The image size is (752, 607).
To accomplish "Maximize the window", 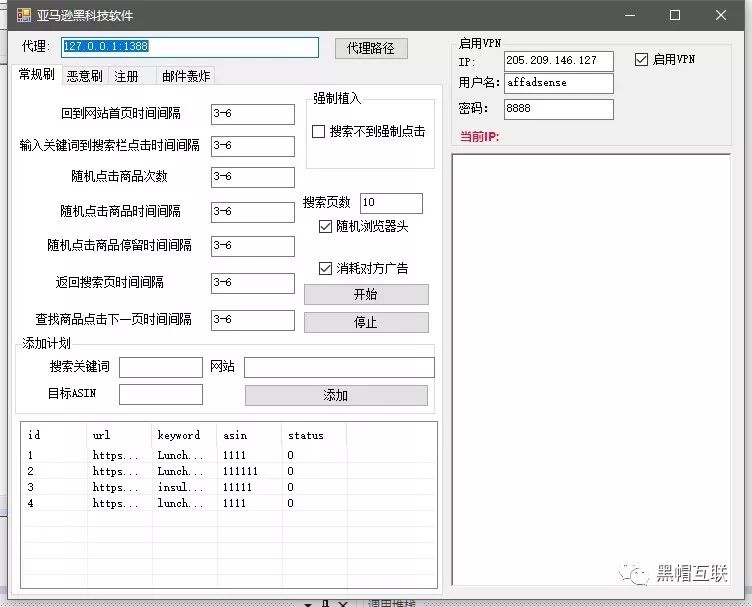I will click(675, 15).
